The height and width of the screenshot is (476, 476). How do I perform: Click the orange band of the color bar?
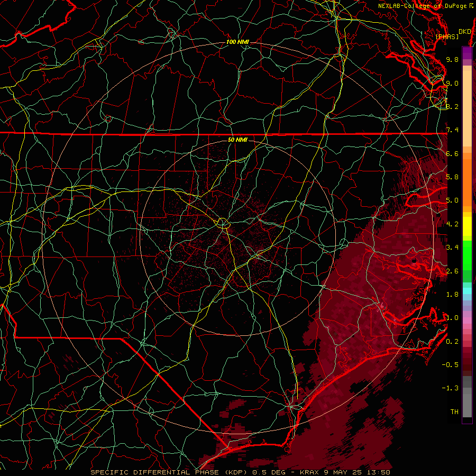click(x=467, y=179)
